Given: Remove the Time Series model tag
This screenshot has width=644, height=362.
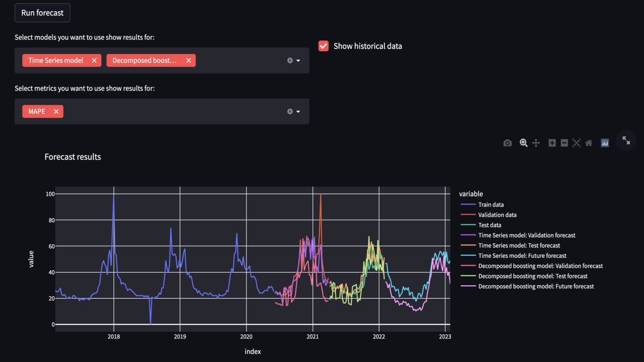Looking at the screenshot, I should click(94, 60).
